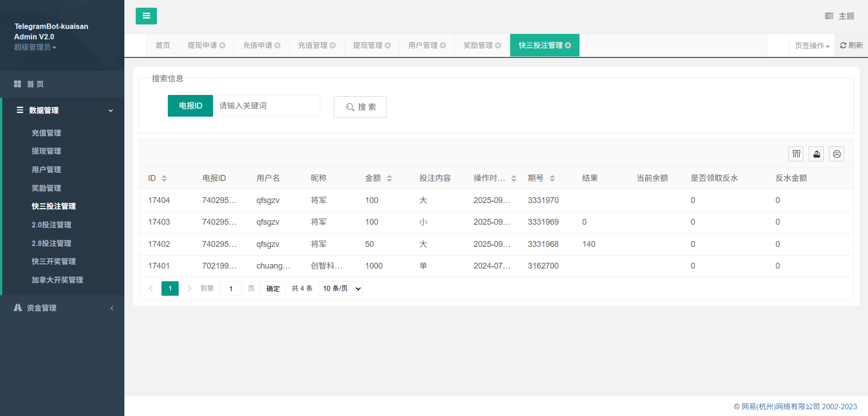Collapse the 数据管理 sidebar menu
The height and width of the screenshot is (416, 868).
pyautogui.click(x=63, y=110)
